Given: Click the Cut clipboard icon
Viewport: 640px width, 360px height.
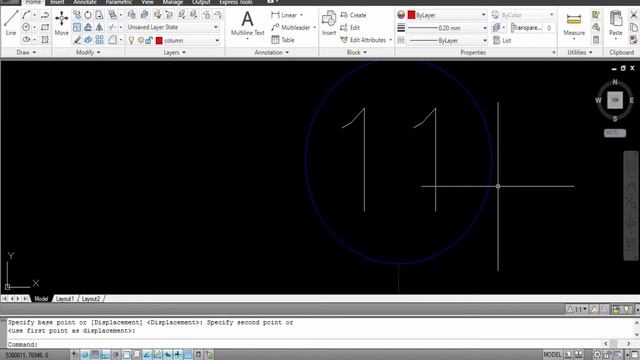Looking at the screenshot, I should [633, 15].
